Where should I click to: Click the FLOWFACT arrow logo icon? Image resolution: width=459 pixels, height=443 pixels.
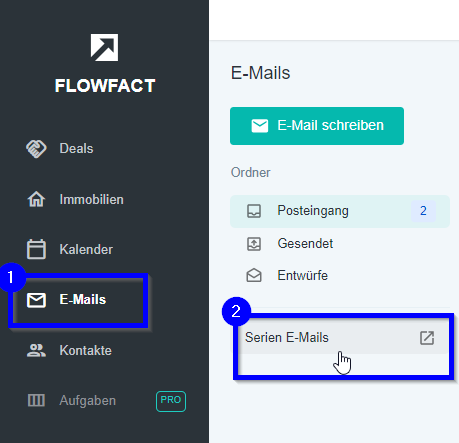[104, 47]
